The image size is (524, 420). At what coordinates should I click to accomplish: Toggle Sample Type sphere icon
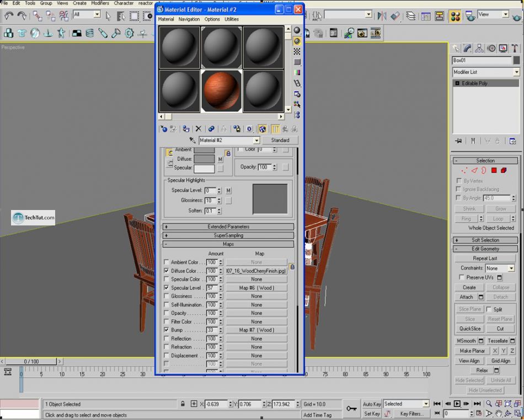pos(297,30)
